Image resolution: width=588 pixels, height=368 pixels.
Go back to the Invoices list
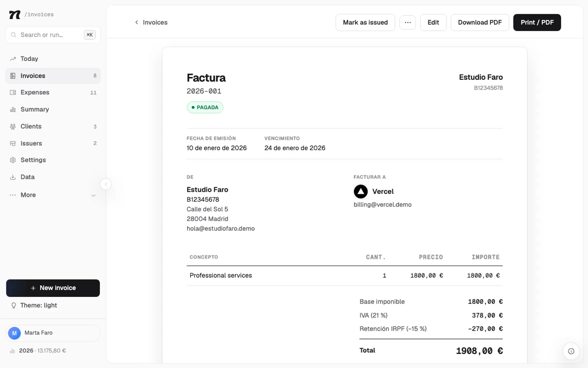[151, 22]
